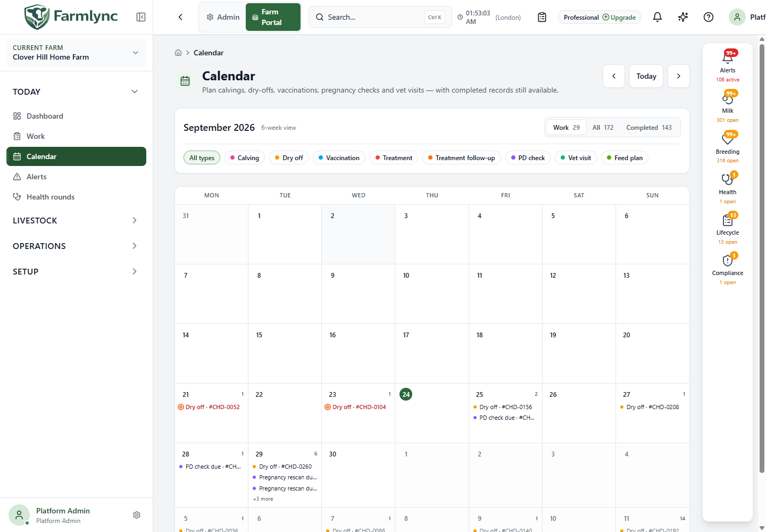Viewport: 766px width, 532px height.
Task: Show +3 more events on 29th
Action: [263, 499]
